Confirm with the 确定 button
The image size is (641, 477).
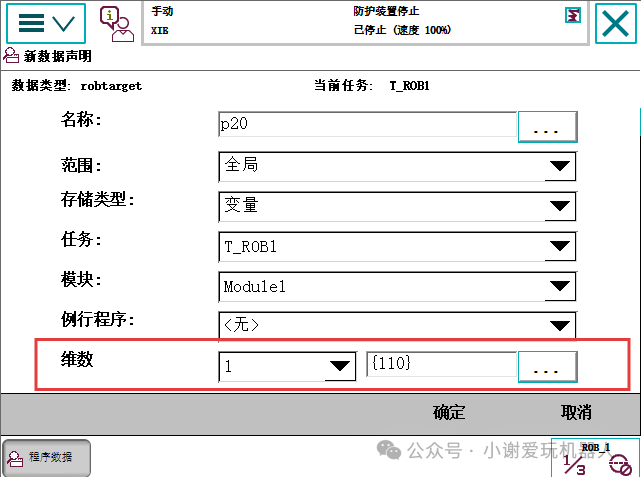click(449, 412)
